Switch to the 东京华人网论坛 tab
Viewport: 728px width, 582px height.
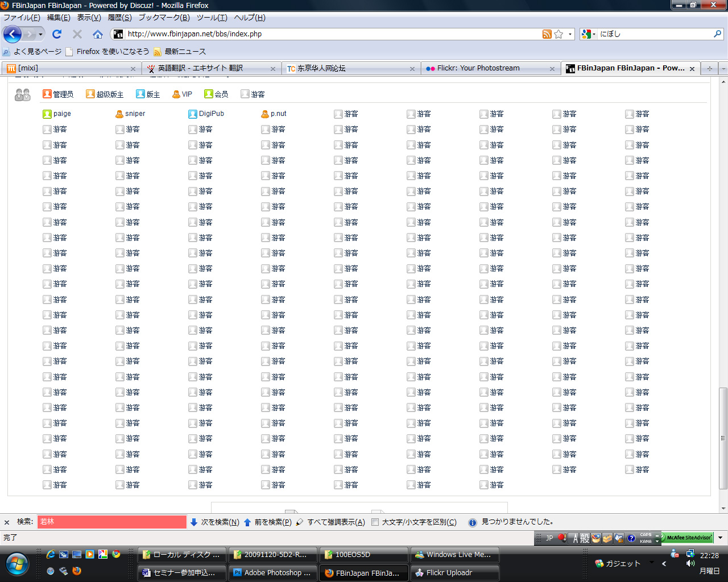351,68
